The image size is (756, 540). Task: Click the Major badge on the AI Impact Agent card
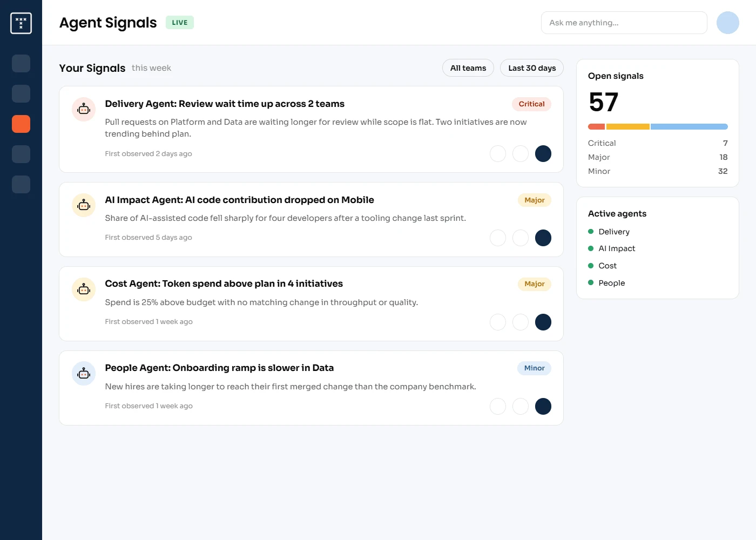(535, 200)
